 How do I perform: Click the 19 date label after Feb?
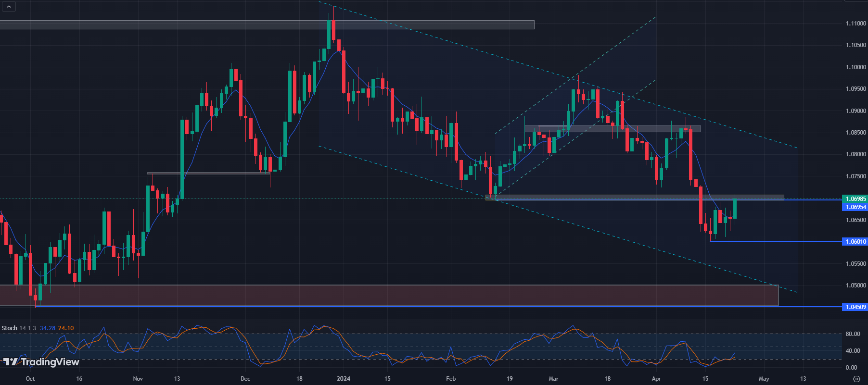(x=510, y=379)
